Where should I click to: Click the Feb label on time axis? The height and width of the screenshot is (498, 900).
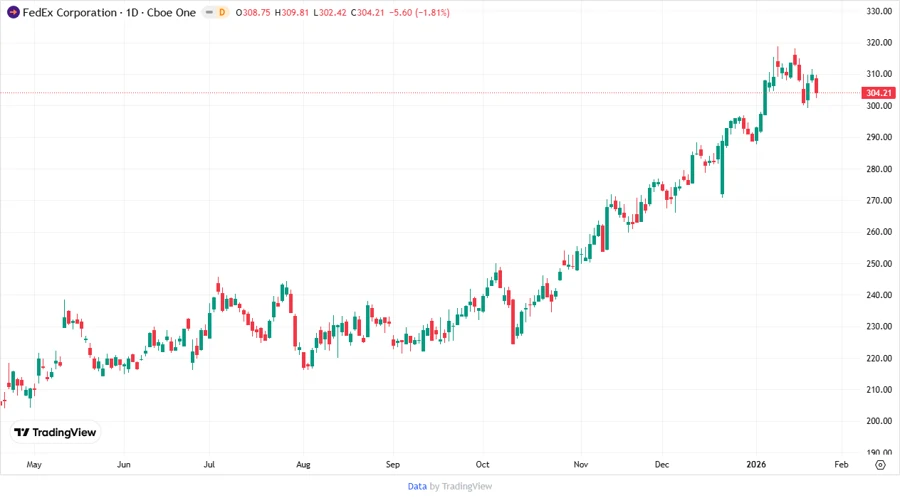point(841,465)
